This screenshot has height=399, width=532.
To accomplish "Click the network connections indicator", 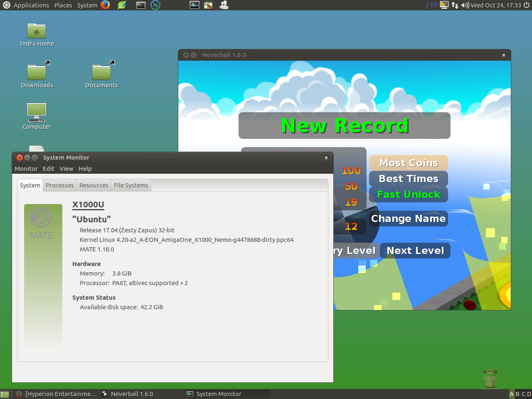I will (x=455, y=5).
